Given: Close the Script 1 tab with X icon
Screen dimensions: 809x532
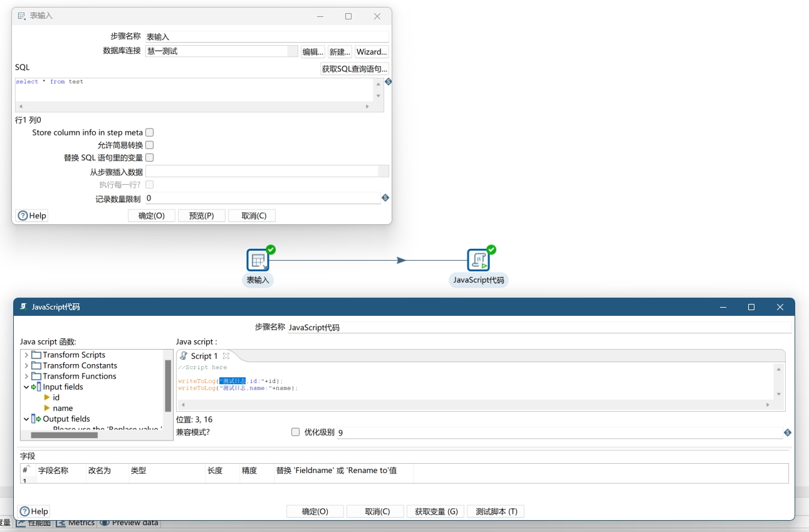Looking at the screenshot, I should (226, 356).
